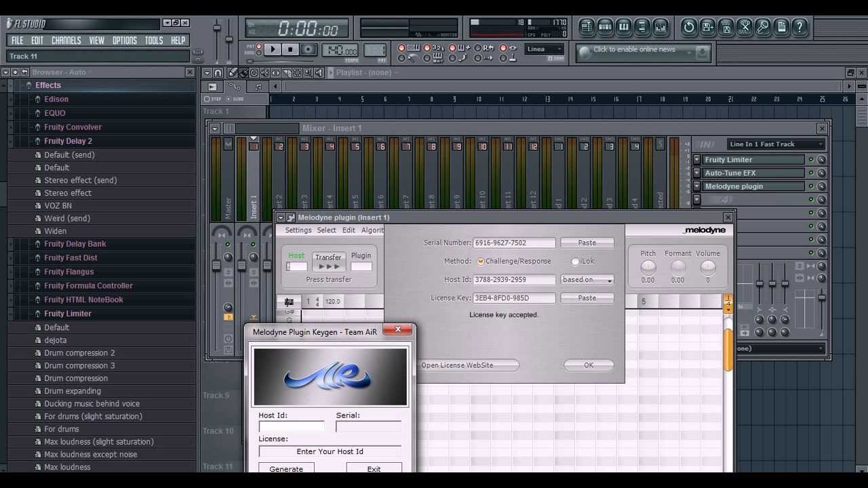Click the Undo history circular arrow icon
Screen dimensions: 868x488
[689, 27]
